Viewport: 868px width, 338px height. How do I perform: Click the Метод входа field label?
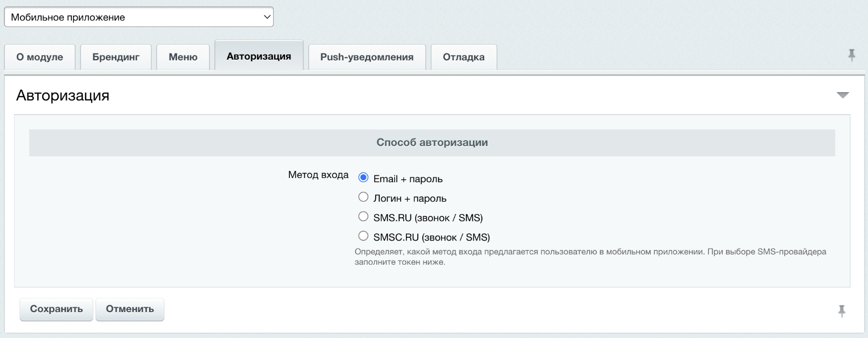tap(318, 175)
